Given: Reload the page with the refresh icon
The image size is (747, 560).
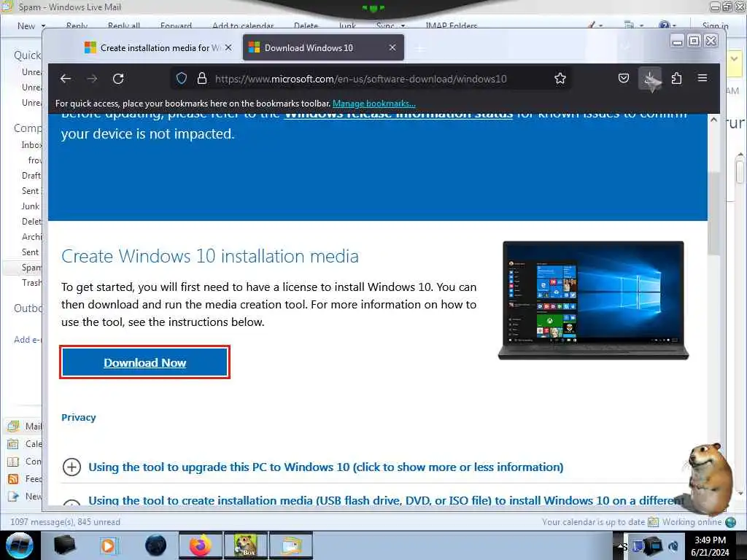Looking at the screenshot, I should pyautogui.click(x=118, y=79).
